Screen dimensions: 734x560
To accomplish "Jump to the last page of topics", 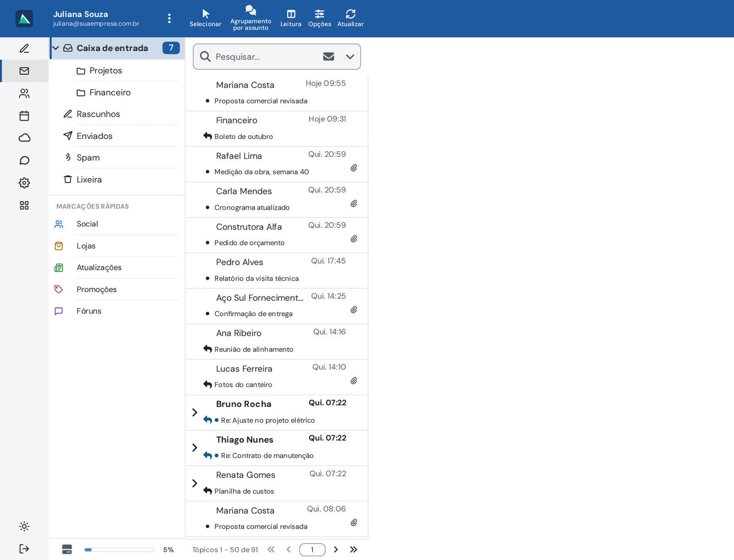I will coord(354,549).
